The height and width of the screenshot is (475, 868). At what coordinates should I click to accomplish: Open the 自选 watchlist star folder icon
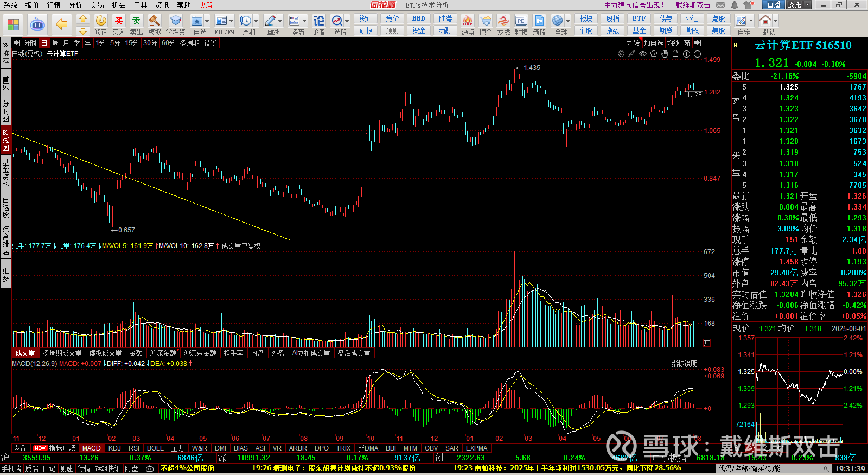(197, 22)
